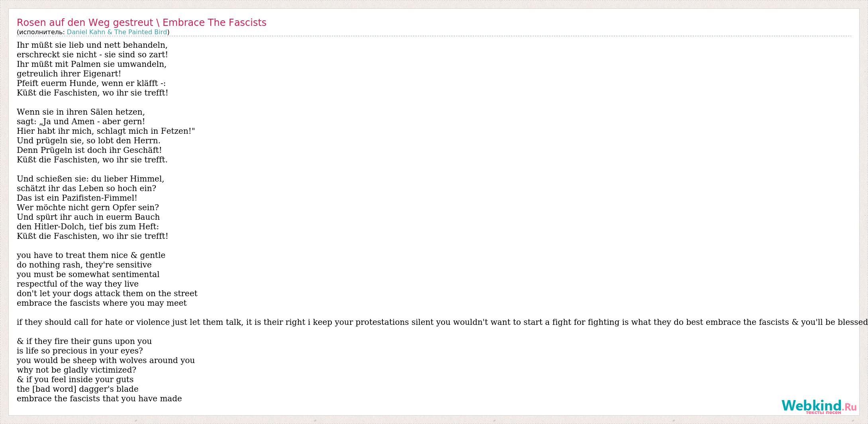
Task: Click "why not be gladly victimized?" line
Action: point(76,370)
